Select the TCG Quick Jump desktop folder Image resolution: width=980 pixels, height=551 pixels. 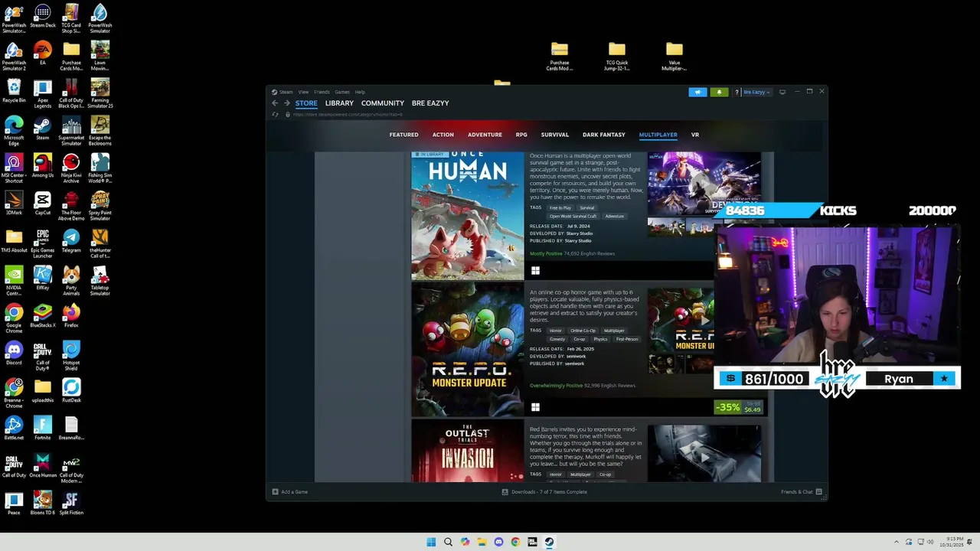(x=617, y=57)
